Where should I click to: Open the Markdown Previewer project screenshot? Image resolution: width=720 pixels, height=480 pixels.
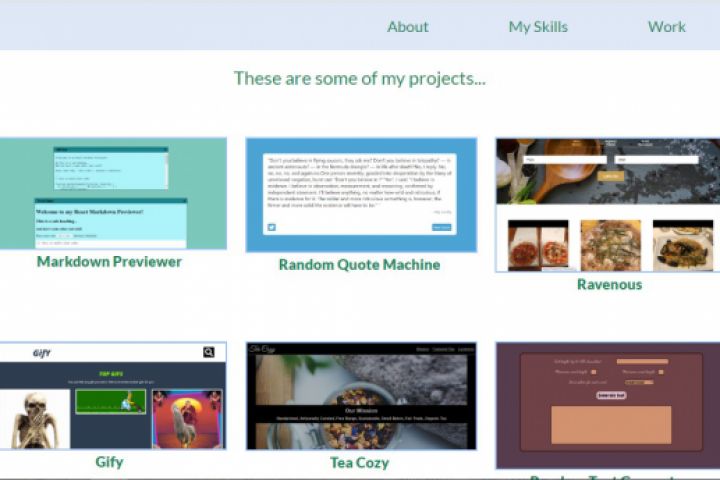[x=113, y=193]
